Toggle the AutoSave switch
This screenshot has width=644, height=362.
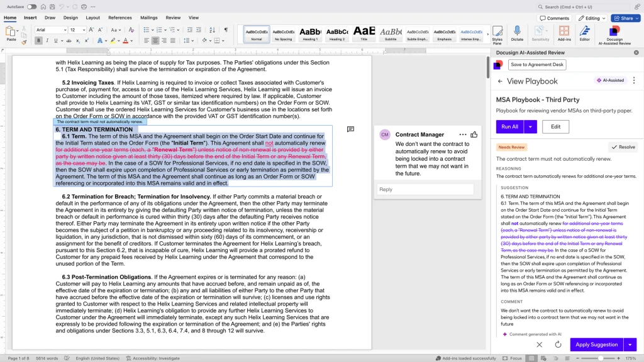(31, 7)
